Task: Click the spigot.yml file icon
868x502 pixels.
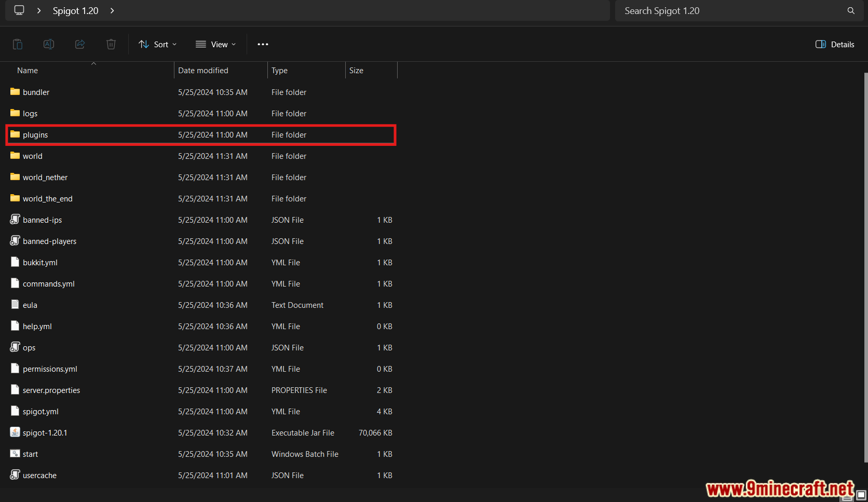Action: tap(15, 411)
